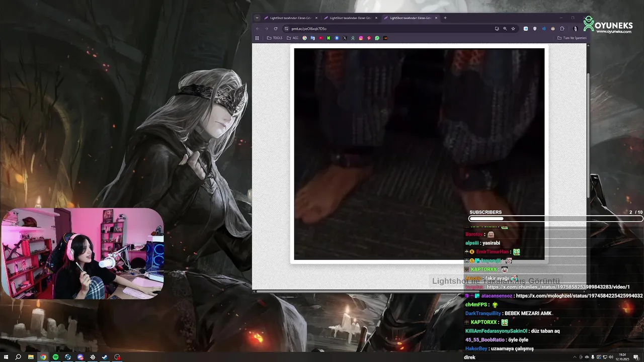This screenshot has height=362, width=644.
Task: Open the Kick bookmark
Action: (x=329, y=38)
